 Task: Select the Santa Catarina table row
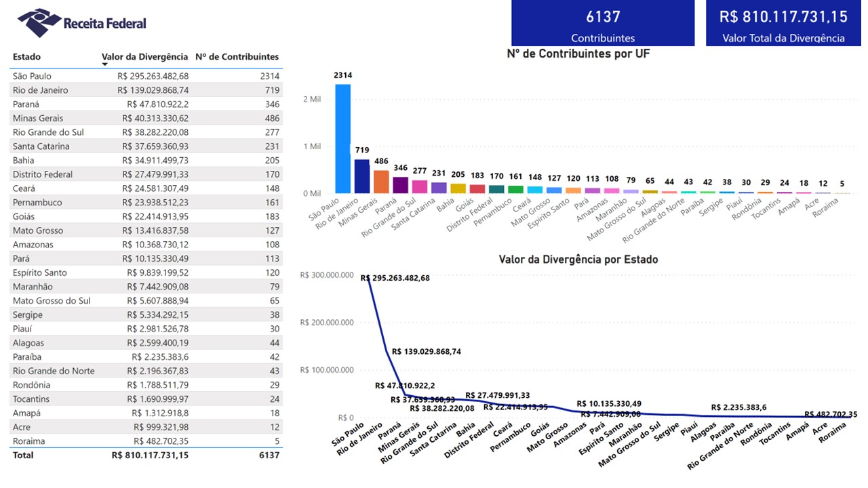(146, 146)
